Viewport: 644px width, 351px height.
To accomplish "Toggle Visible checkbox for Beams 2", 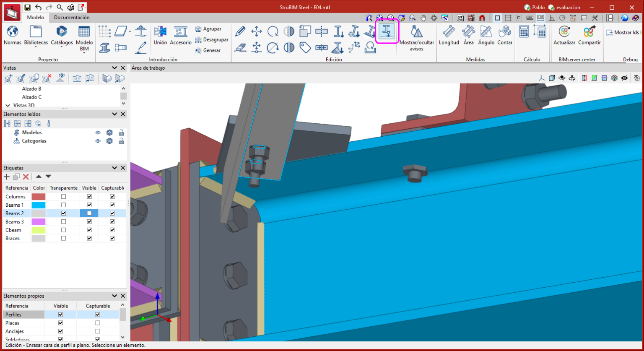I will (89, 213).
